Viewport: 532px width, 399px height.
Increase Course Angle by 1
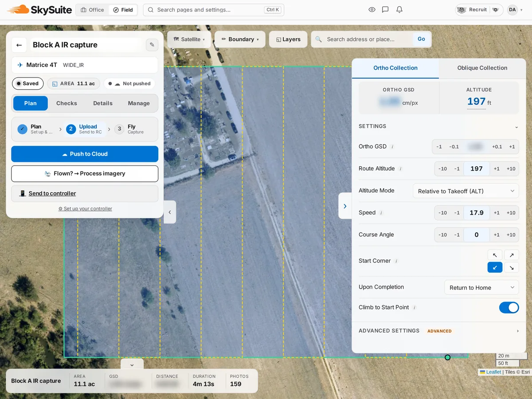[x=497, y=235]
